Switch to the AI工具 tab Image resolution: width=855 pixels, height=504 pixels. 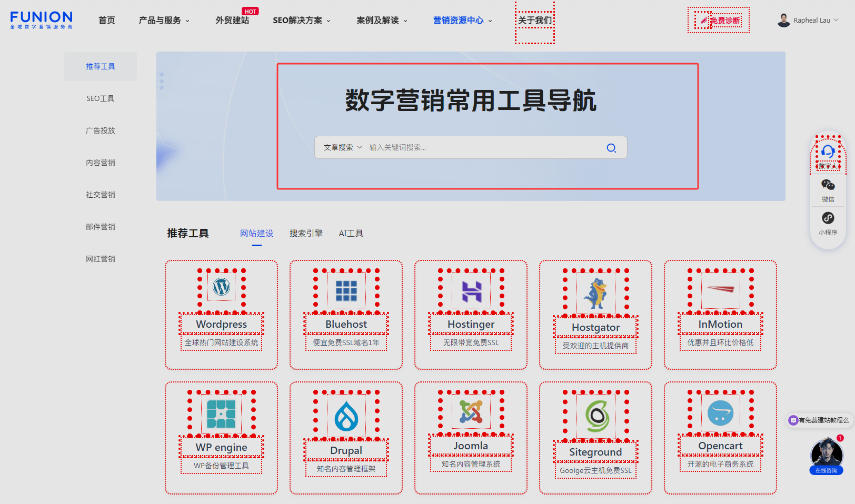coord(351,234)
